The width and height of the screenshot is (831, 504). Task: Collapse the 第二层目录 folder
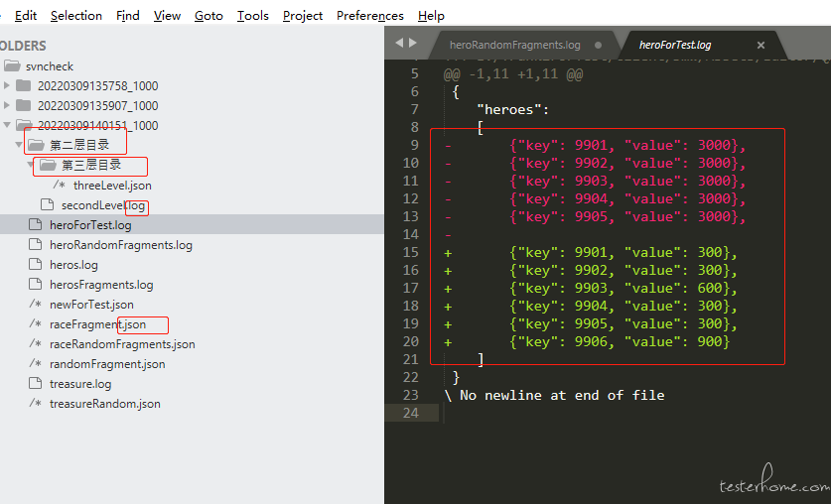click(19, 145)
